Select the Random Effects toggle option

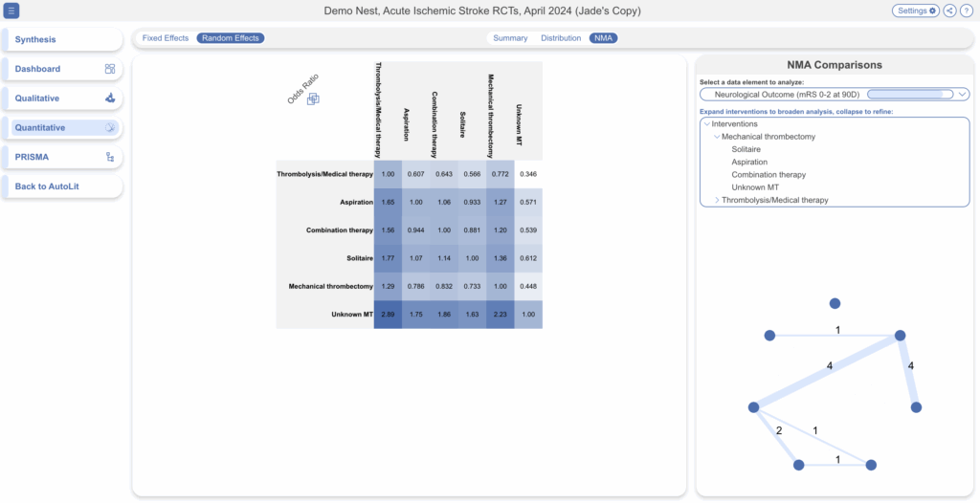pyautogui.click(x=230, y=38)
